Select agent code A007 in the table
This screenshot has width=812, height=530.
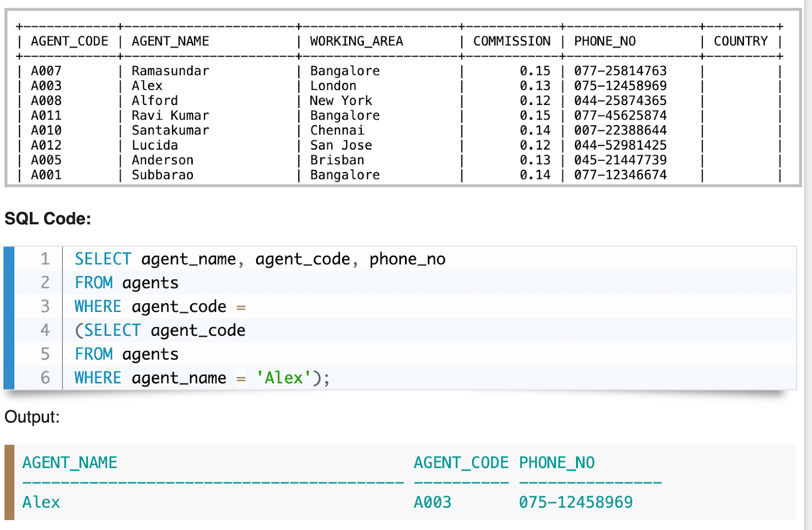pyautogui.click(x=46, y=70)
